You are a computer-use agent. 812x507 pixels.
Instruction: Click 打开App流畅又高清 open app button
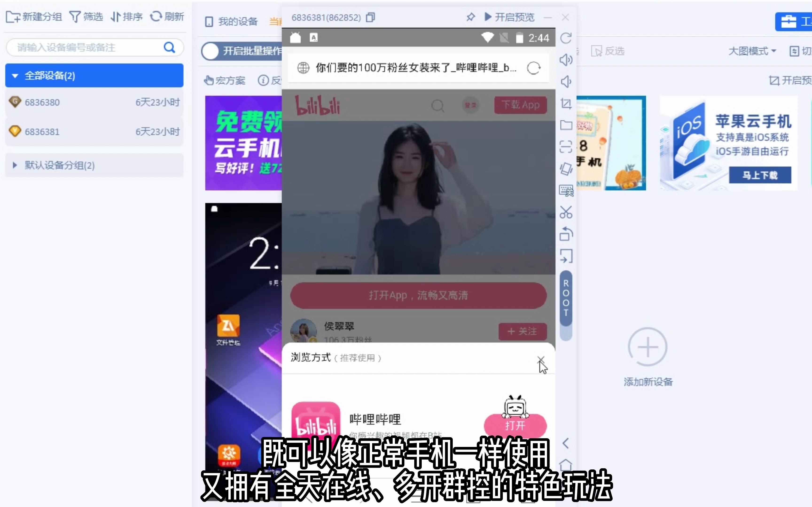tap(418, 295)
